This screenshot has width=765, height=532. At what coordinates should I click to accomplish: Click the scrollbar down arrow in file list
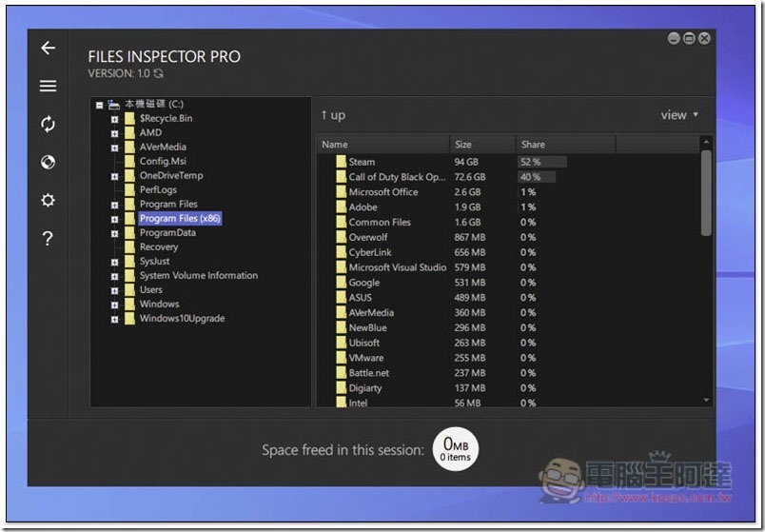(x=706, y=401)
